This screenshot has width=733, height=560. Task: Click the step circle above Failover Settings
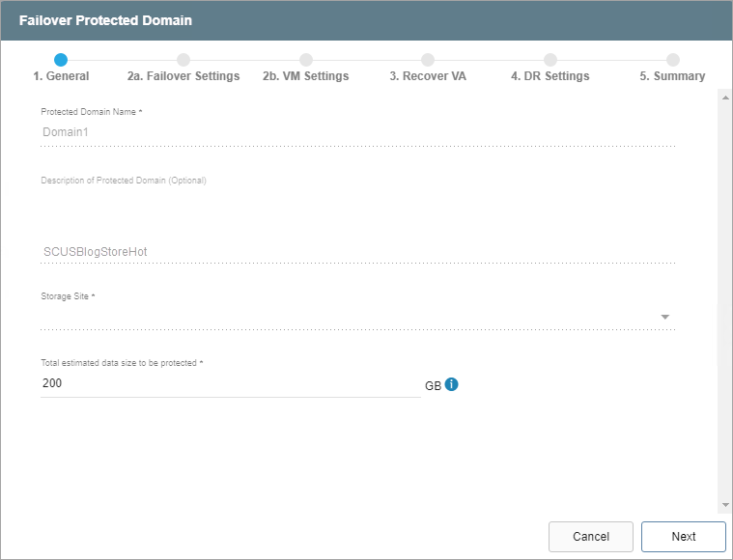(183, 60)
